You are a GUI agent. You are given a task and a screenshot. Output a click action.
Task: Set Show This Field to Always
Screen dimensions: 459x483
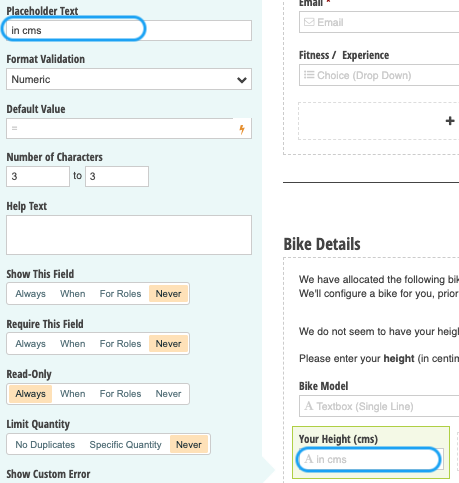[x=30, y=294]
